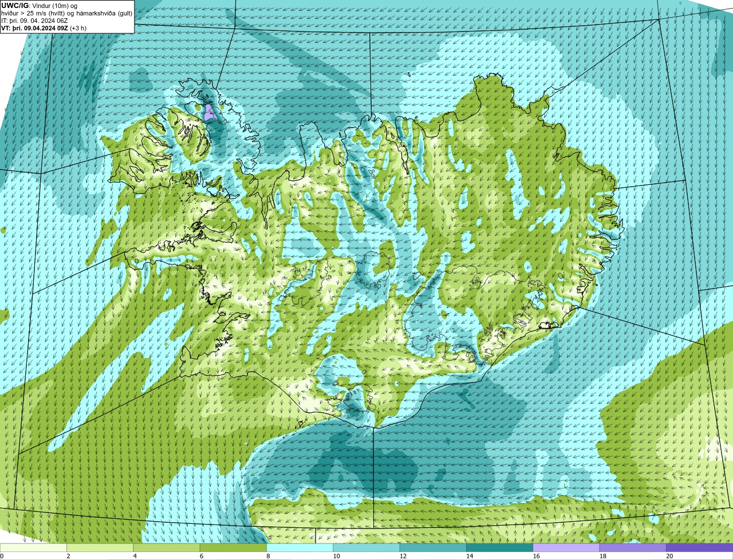
Task: Click the bold "UWC/IG" title text
Action: point(15,6)
